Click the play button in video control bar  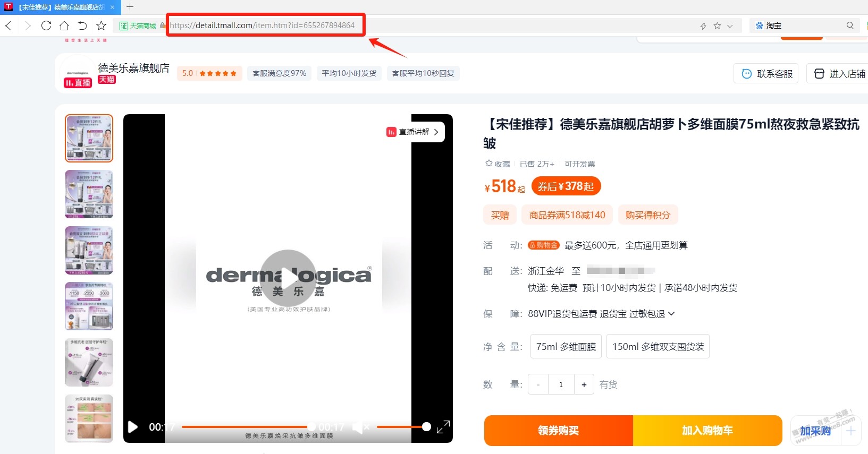tap(133, 427)
